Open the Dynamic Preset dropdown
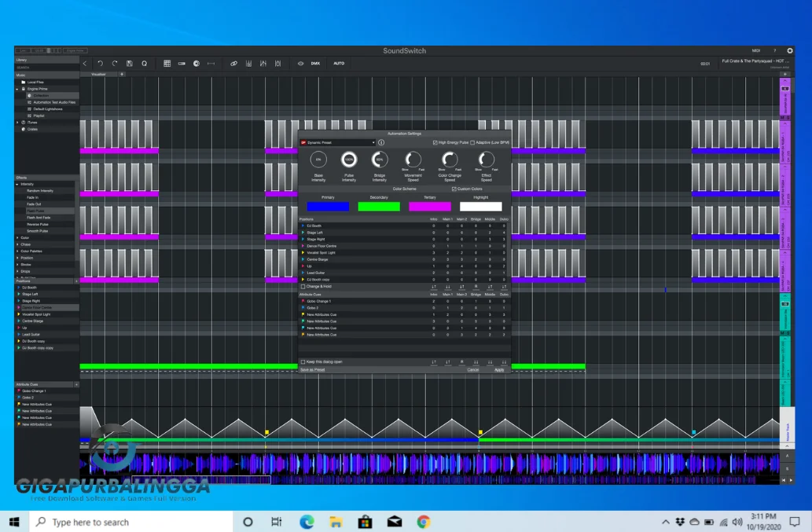This screenshot has width=812, height=532. pos(338,143)
